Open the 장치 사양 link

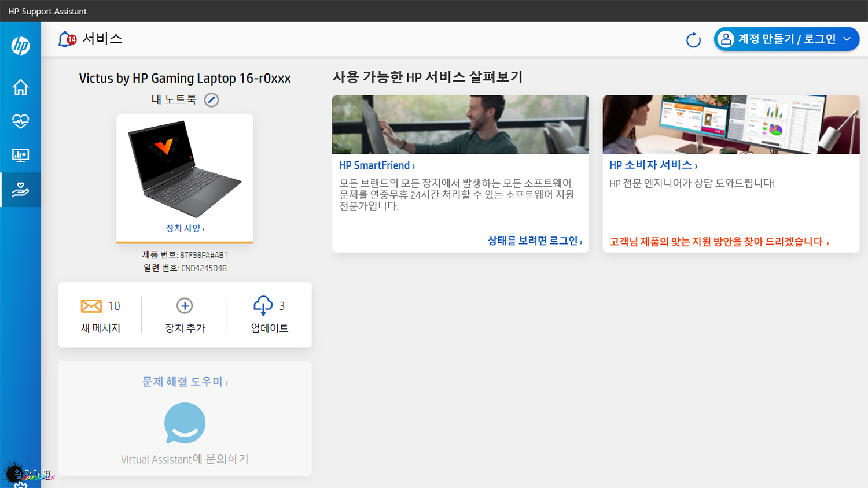185,228
